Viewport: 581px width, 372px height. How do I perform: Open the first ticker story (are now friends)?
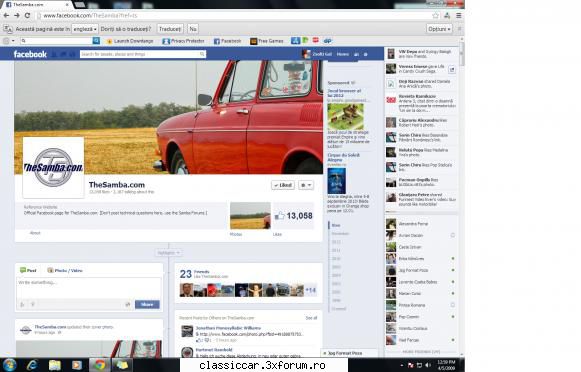pyautogui.click(x=421, y=54)
